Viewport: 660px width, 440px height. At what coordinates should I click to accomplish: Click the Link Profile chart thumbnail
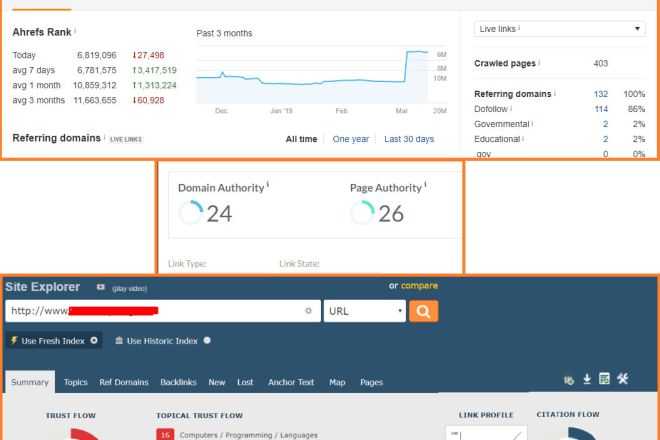click(x=486, y=432)
